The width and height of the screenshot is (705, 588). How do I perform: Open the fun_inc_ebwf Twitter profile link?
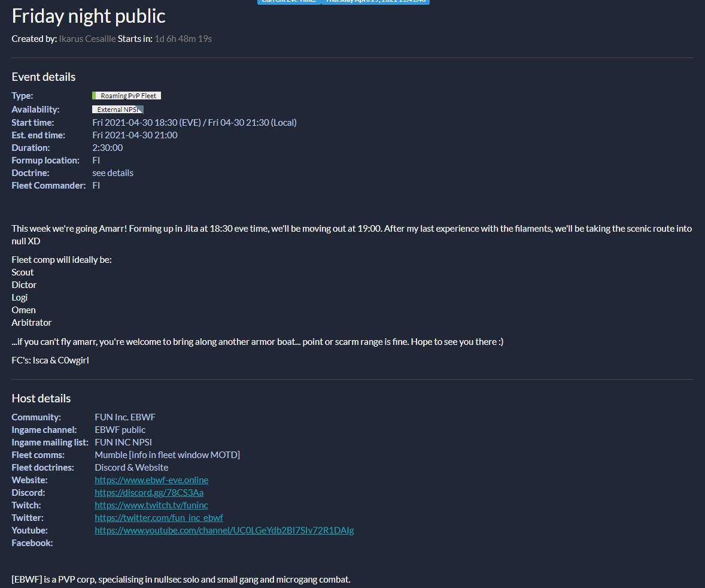[x=159, y=517]
